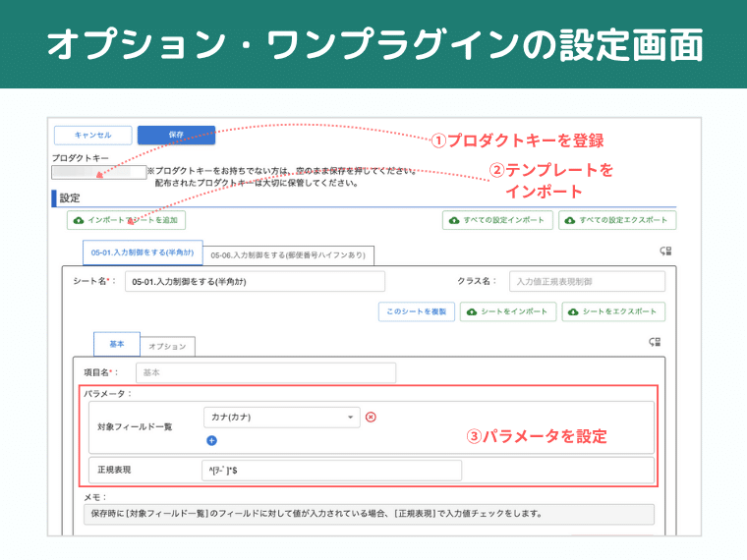Click cloud icon on すべての設定インポート
Viewport: 747px width, 560px height.
pos(455,221)
